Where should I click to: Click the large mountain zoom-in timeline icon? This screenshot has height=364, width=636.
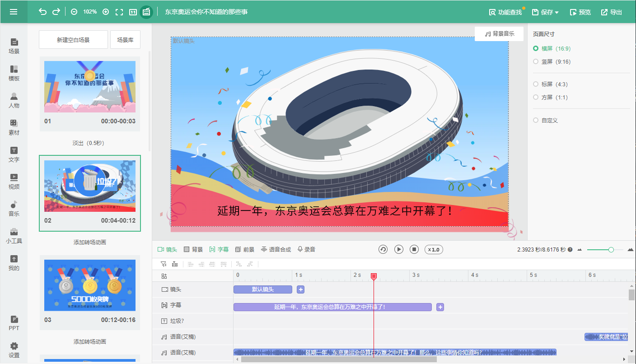click(631, 249)
